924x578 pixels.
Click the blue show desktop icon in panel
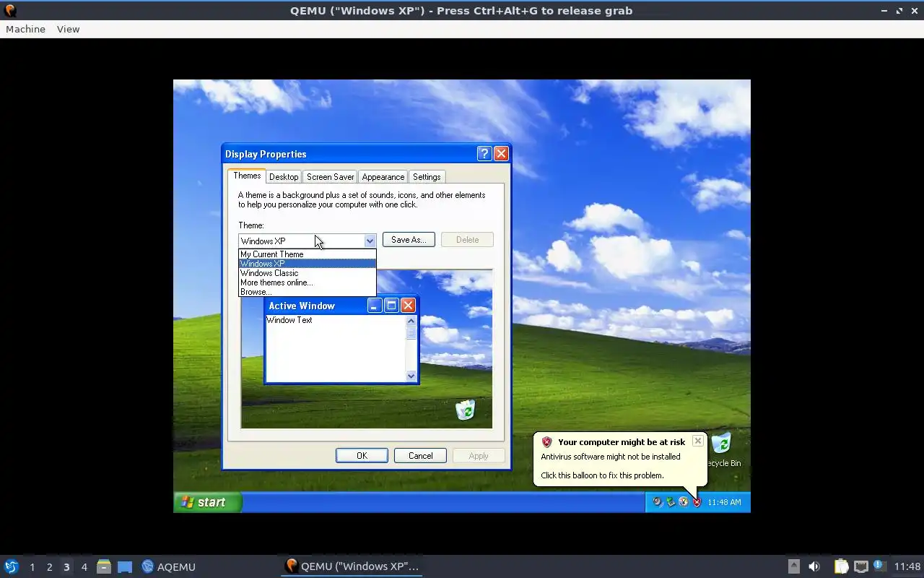(x=125, y=566)
